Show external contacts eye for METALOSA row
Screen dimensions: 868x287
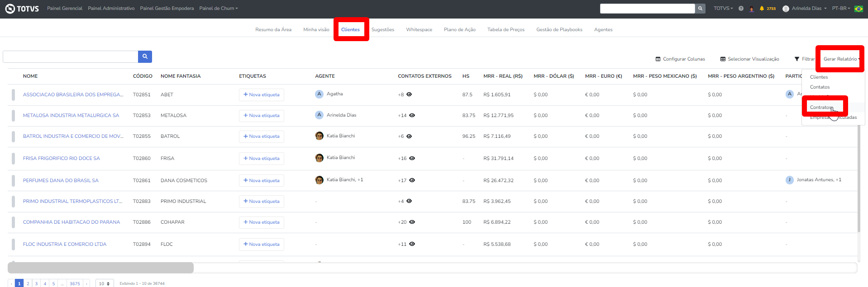point(412,115)
